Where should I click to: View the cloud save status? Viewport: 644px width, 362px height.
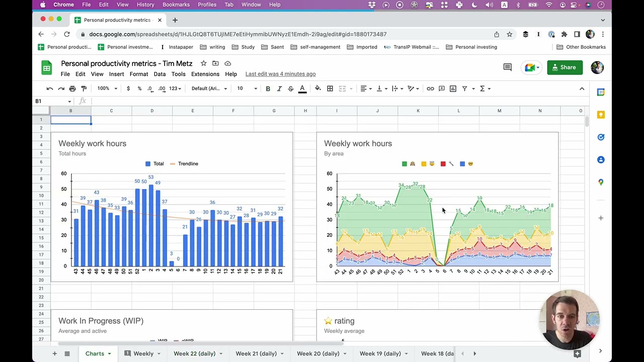coord(227,63)
